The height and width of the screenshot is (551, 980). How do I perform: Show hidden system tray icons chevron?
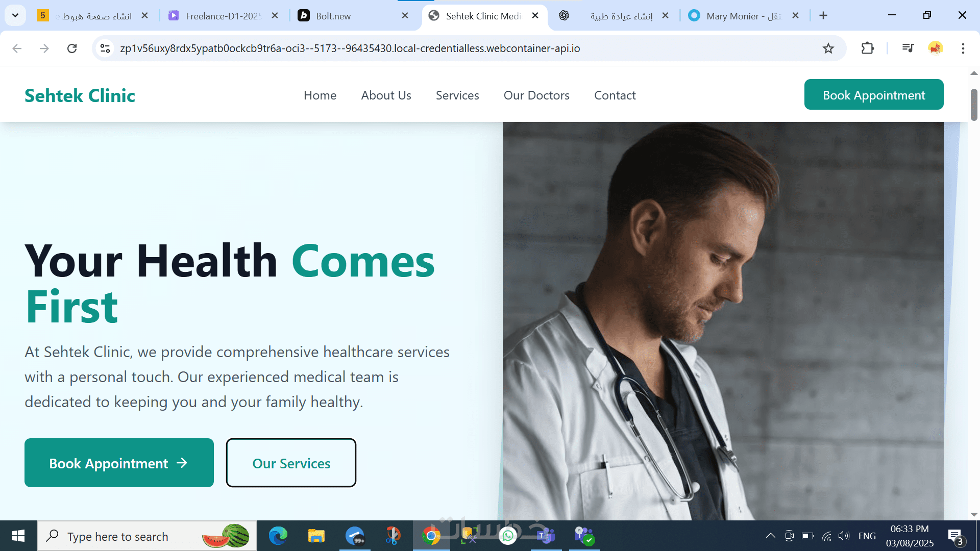[770, 536]
